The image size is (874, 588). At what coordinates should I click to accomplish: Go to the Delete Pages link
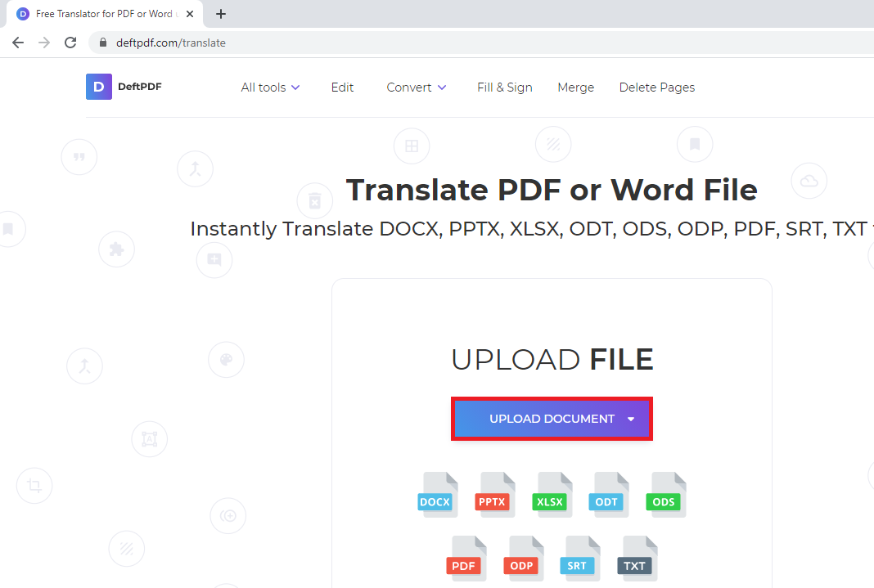[x=656, y=88]
